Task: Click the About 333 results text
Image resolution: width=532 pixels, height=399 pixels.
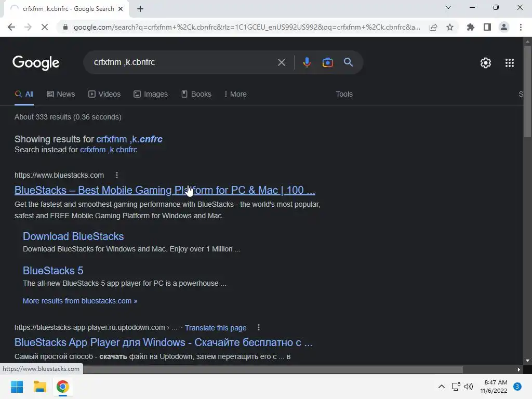Action: tap(68, 117)
